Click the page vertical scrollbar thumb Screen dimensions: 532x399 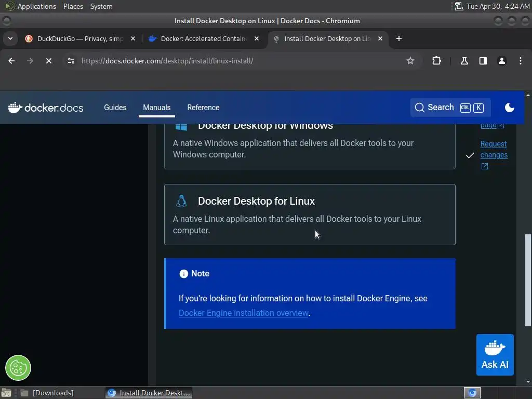[x=528, y=280]
